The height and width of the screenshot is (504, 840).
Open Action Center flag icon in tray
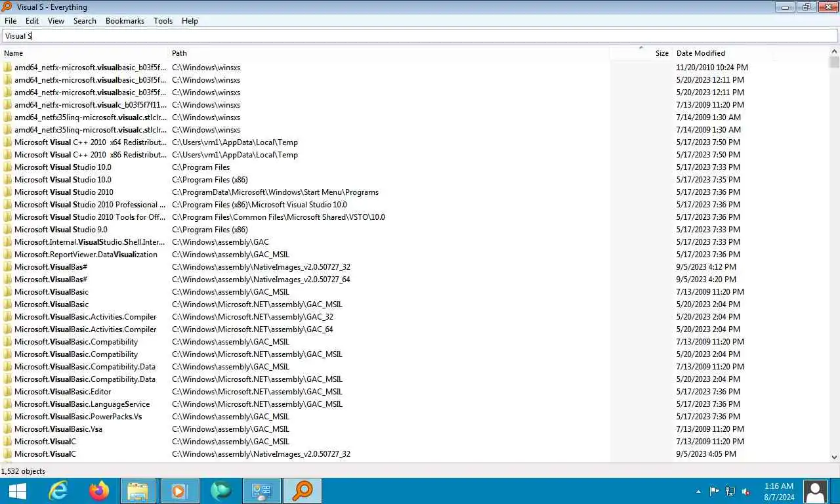(x=715, y=491)
